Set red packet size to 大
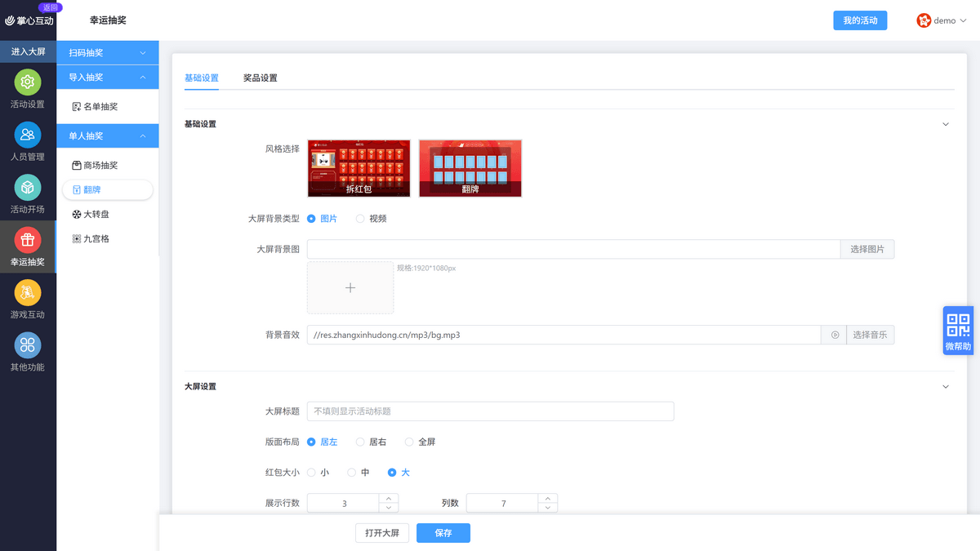Viewport: 980px width, 551px height. [392, 473]
